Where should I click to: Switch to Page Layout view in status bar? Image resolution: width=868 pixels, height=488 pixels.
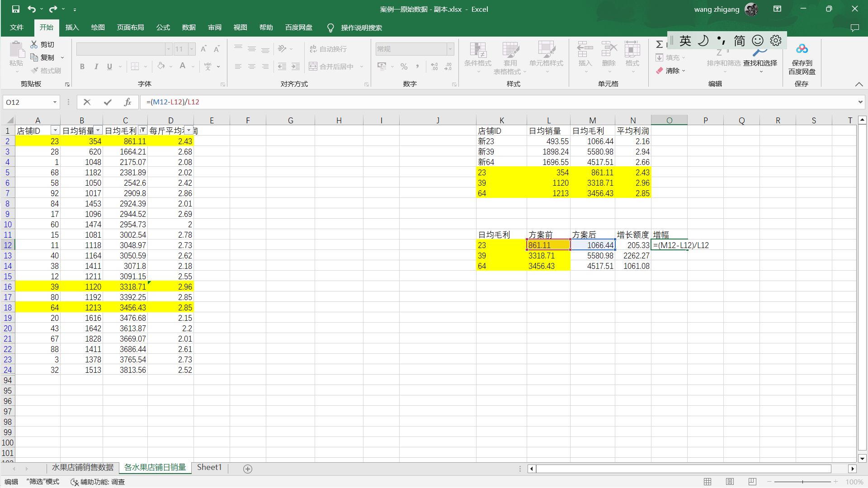click(730, 482)
